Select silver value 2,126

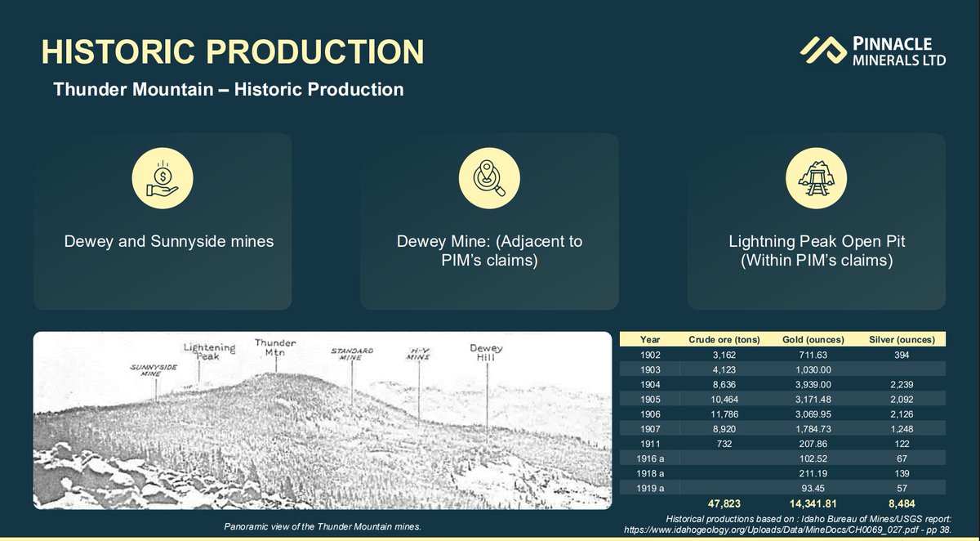click(901, 414)
